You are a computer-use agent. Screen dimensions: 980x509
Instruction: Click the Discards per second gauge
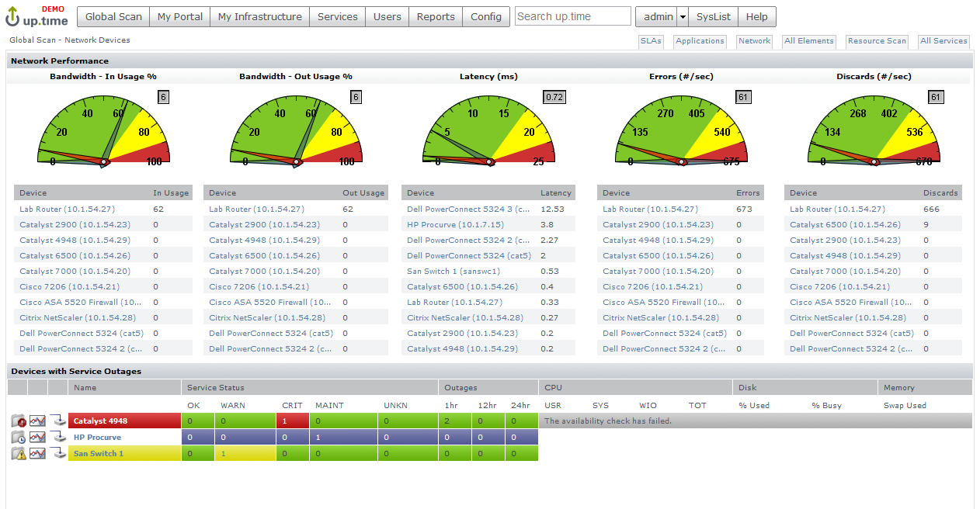[874, 130]
